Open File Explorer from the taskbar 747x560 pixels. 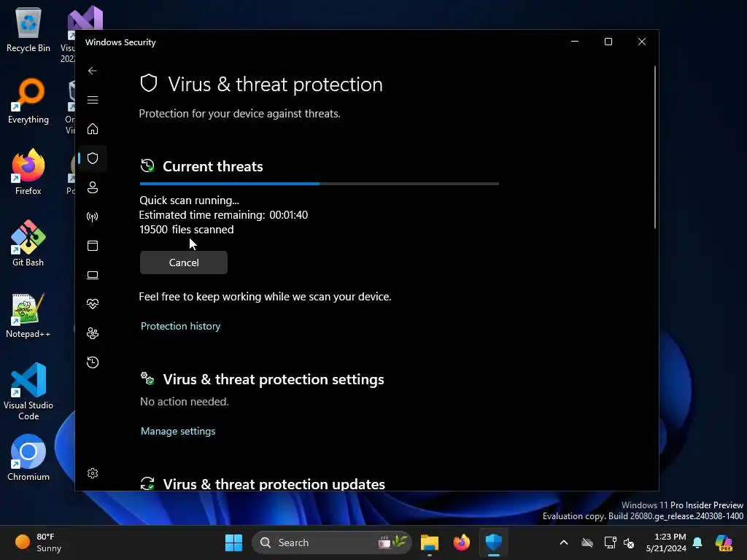[x=429, y=542]
